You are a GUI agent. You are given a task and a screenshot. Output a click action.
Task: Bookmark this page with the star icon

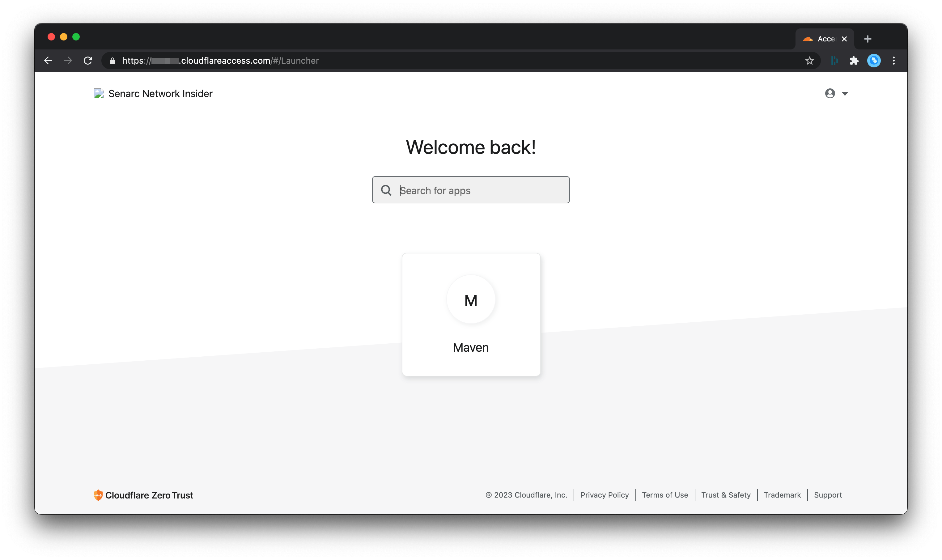tap(810, 61)
